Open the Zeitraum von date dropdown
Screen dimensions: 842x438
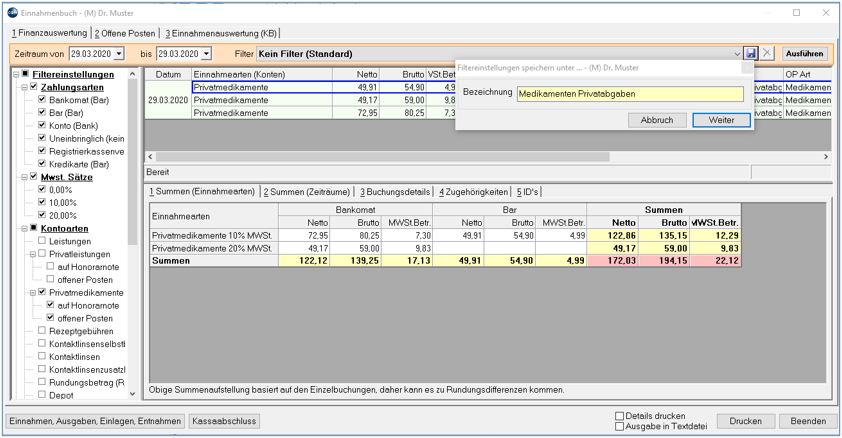[x=119, y=54]
